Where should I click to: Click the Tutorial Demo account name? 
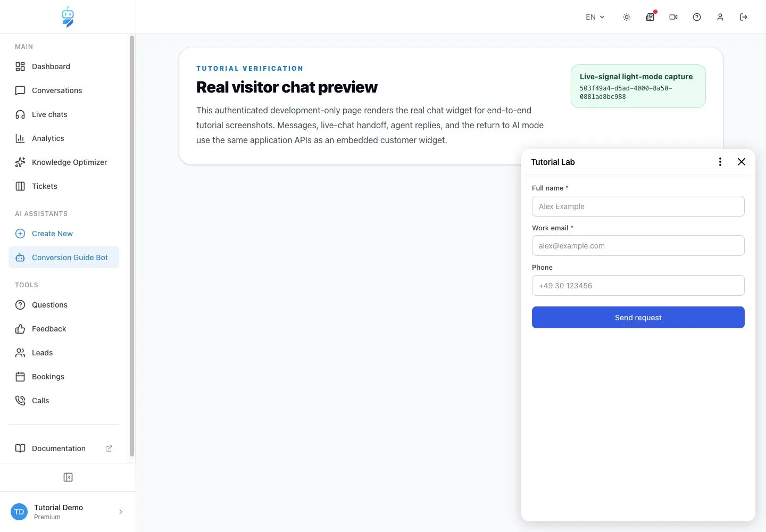[59, 508]
